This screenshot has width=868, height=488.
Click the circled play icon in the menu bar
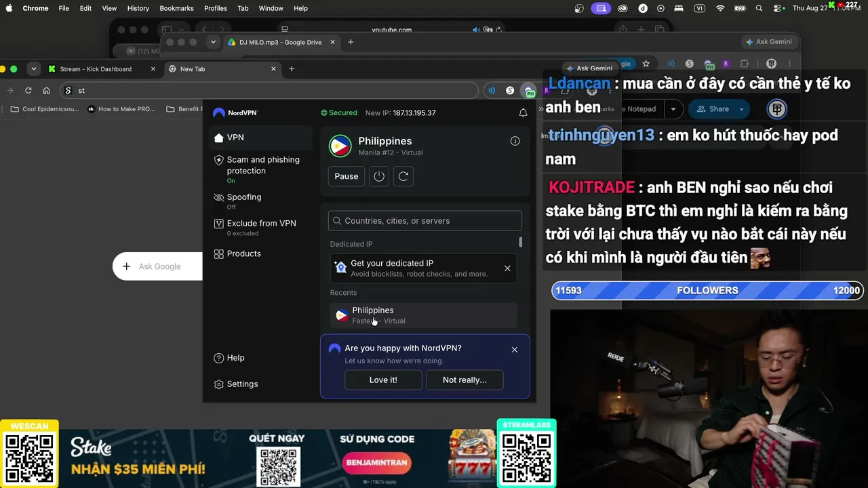pos(660,8)
